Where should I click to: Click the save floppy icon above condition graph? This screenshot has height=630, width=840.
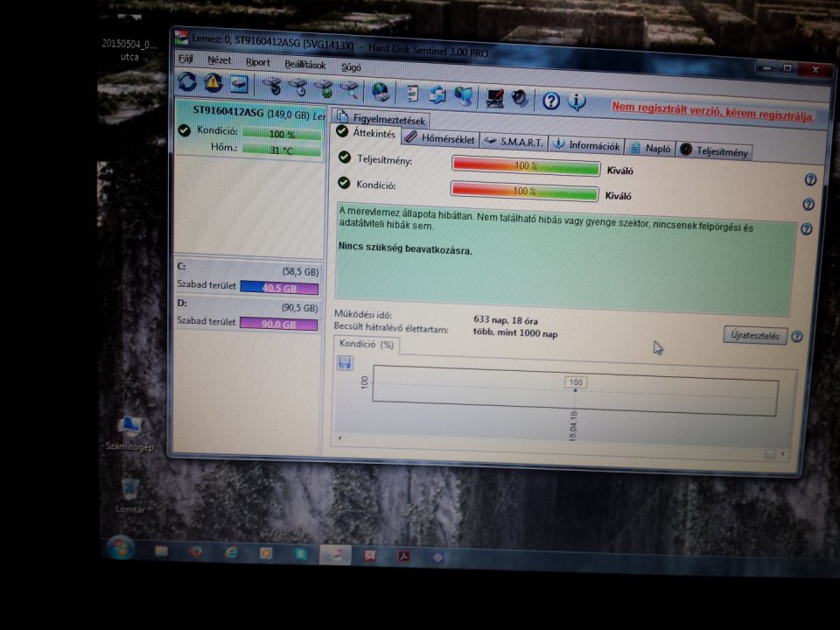point(345,362)
